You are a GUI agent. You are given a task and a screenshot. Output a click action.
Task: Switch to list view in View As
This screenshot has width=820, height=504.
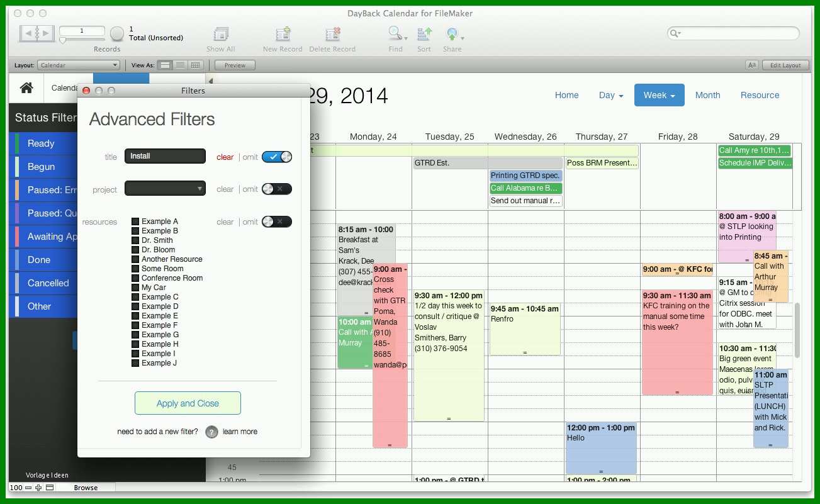pyautogui.click(x=180, y=65)
